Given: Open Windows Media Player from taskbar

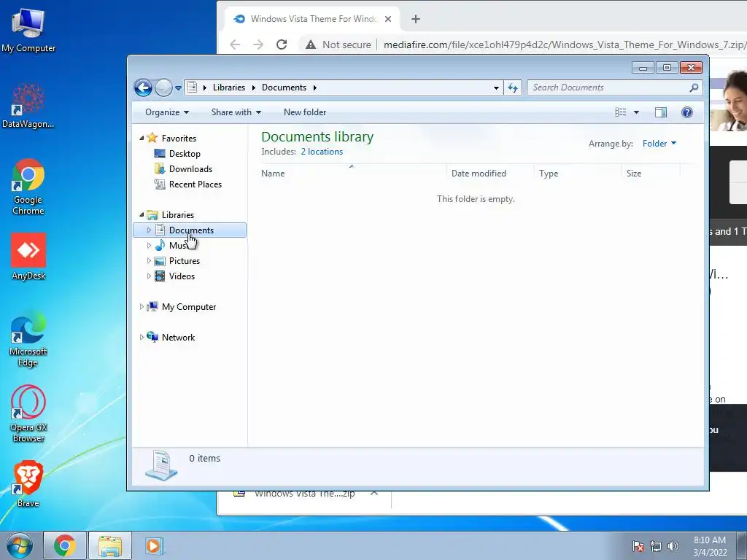Looking at the screenshot, I should tap(153, 545).
